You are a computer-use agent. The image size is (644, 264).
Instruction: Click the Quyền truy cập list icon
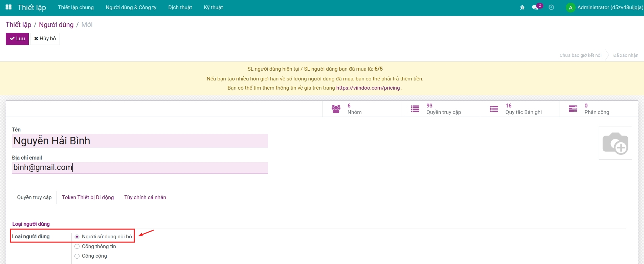point(415,109)
